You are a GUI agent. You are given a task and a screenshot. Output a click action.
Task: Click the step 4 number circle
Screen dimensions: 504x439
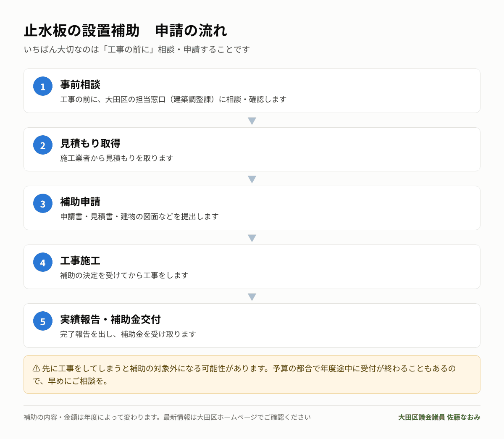pos(43,262)
